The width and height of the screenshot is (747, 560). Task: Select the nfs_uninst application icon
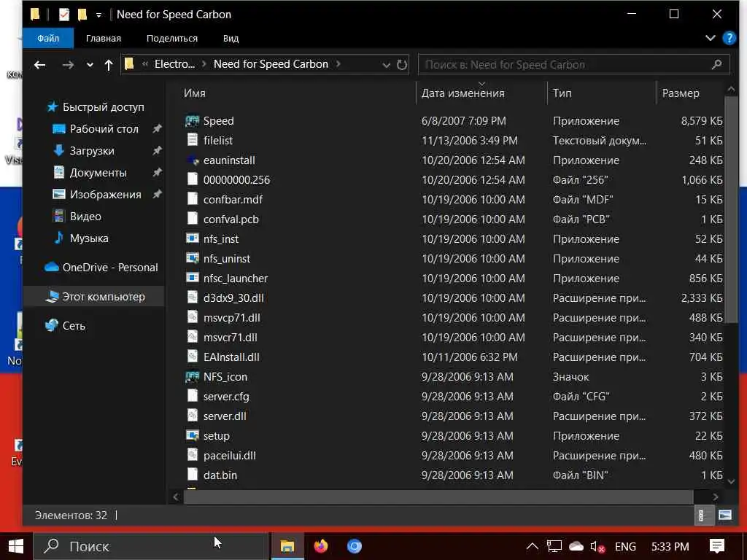(x=192, y=258)
